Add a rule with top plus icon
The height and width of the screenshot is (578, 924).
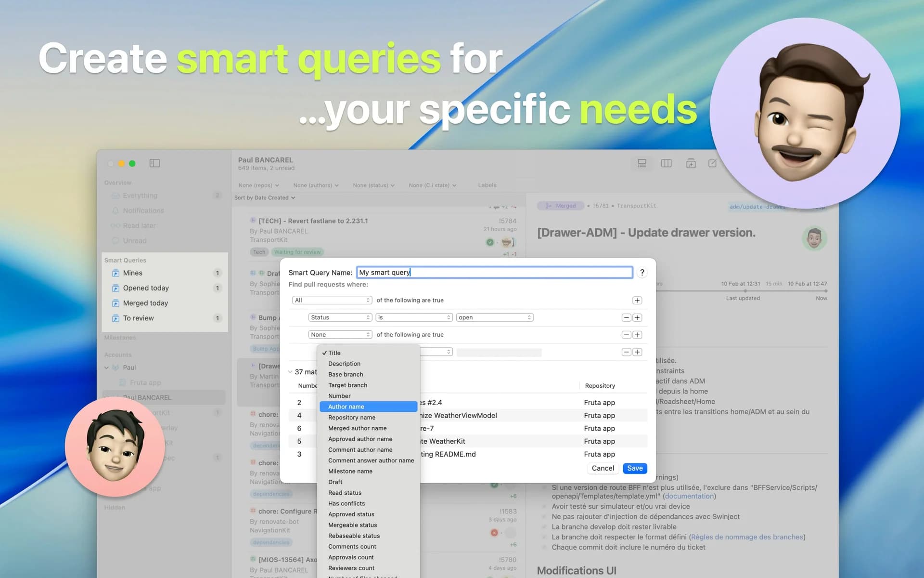[x=637, y=300]
